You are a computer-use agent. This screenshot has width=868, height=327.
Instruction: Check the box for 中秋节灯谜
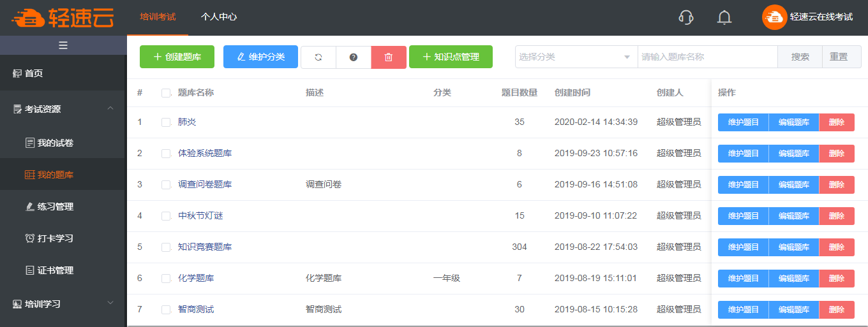(x=166, y=216)
